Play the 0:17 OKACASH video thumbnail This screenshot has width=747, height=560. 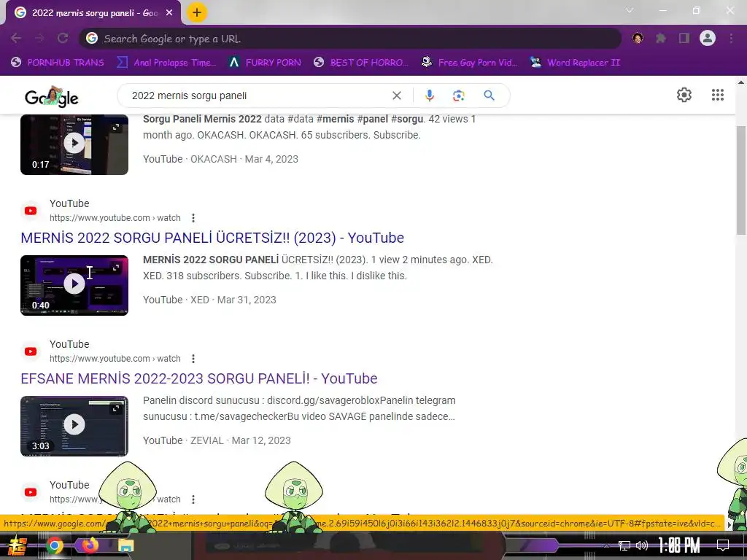pyautogui.click(x=74, y=143)
